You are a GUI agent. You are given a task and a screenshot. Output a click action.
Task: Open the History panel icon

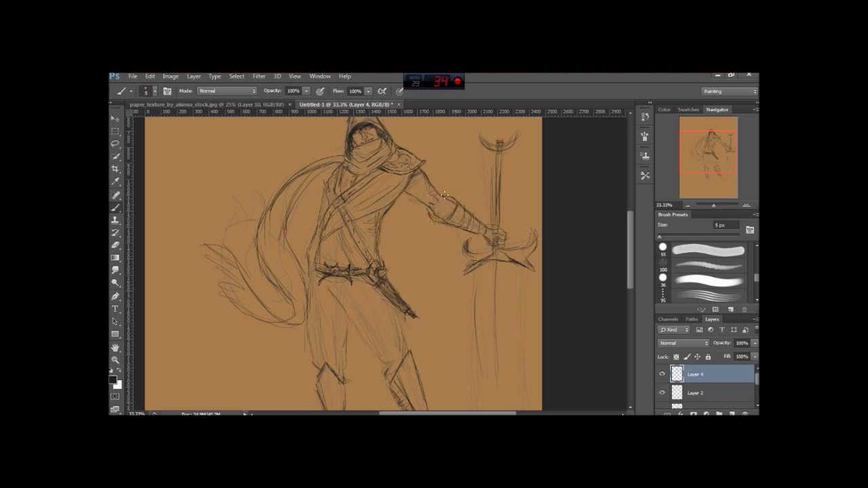[645, 117]
